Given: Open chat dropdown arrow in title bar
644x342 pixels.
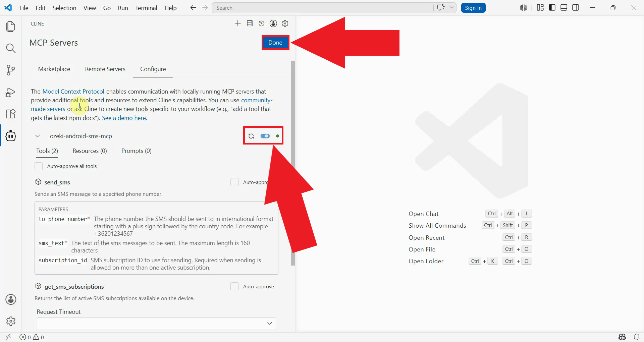Looking at the screenshot, I should point(451,8).
